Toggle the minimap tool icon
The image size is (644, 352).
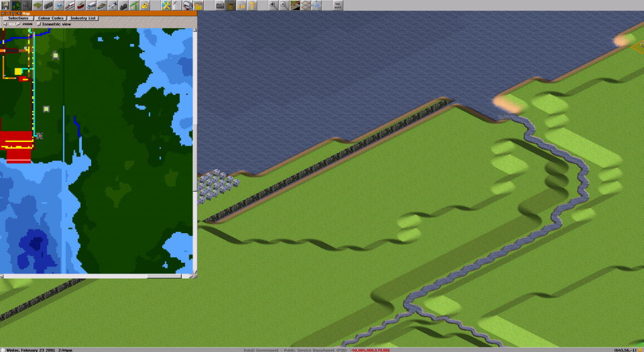pyautogui.click(x=16, y=5)
